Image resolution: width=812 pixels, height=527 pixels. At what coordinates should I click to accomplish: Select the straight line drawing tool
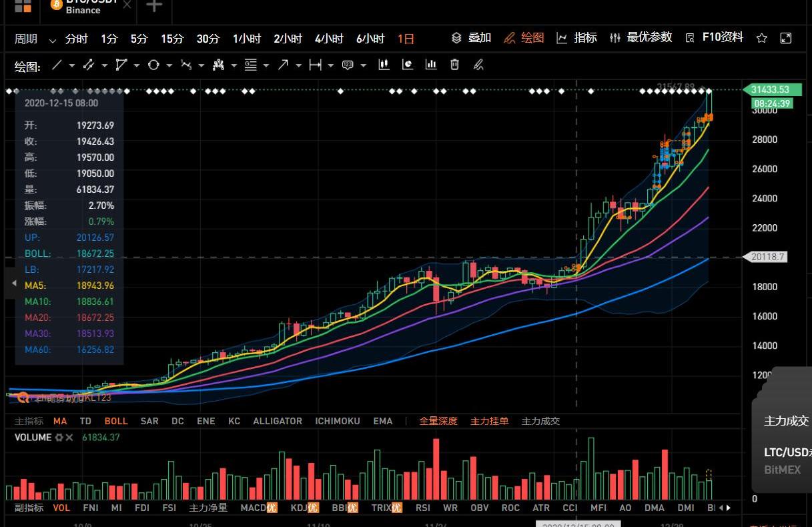click(57, 65)
